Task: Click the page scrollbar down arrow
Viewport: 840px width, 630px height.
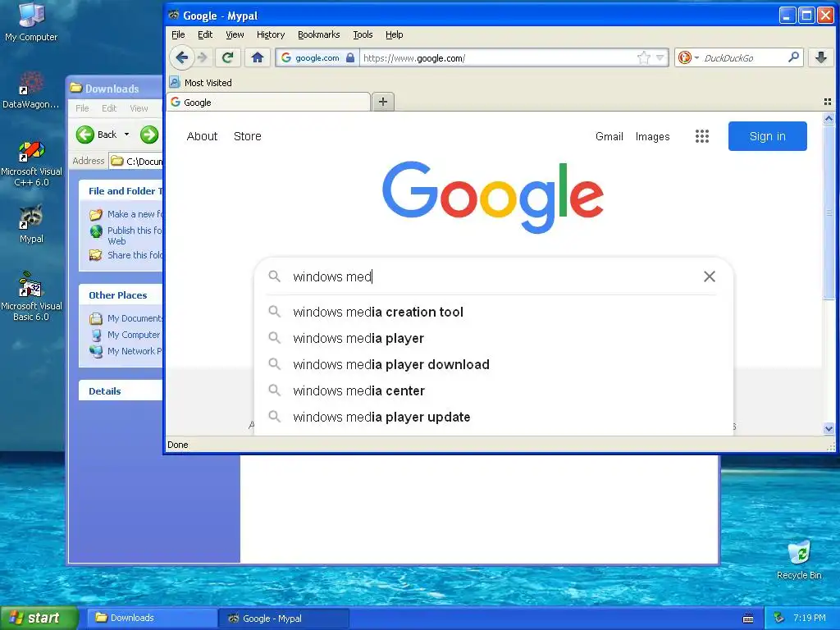Action: click(829, 428)
